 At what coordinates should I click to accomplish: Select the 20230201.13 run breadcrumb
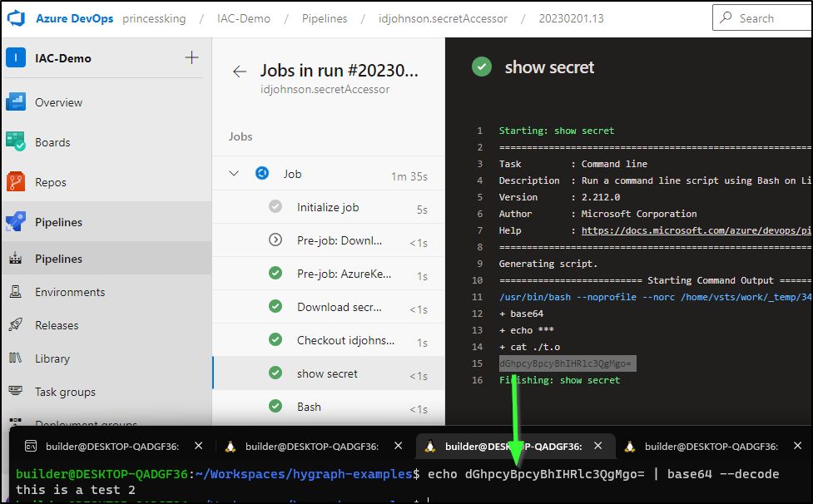click(x=571, y=18)
